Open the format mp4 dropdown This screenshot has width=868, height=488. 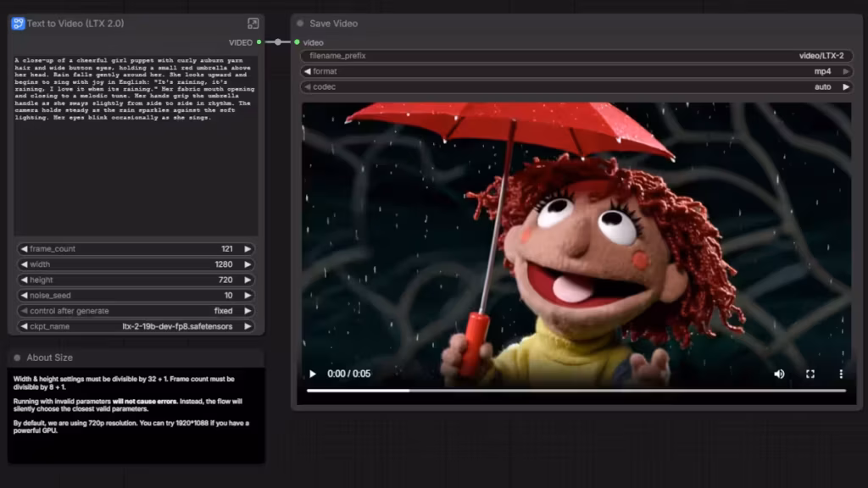click(576, 71)
